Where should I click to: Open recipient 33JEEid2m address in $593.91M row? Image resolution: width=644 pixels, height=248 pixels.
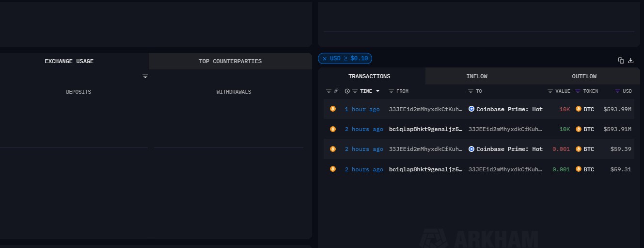click(505, 129)
